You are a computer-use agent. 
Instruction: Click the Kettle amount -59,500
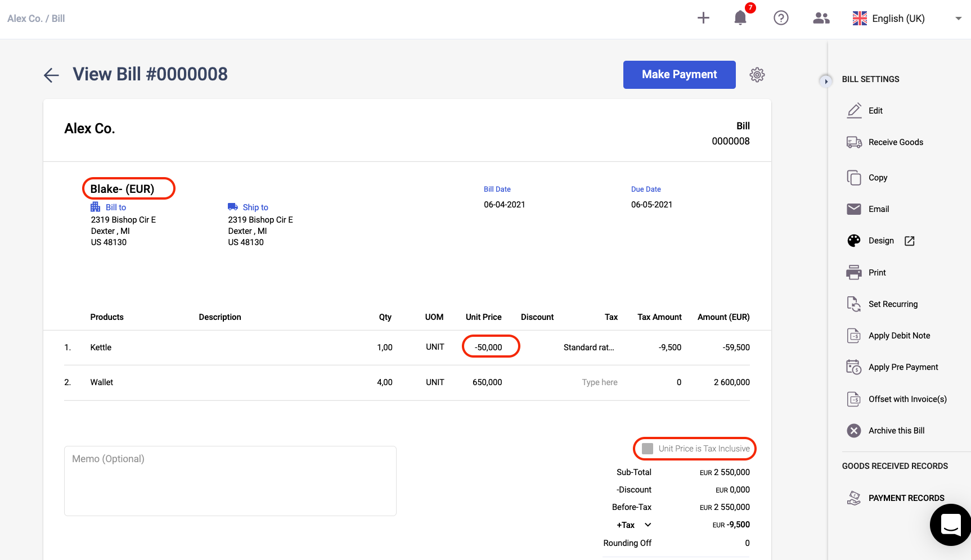click(x=736, y=347)
